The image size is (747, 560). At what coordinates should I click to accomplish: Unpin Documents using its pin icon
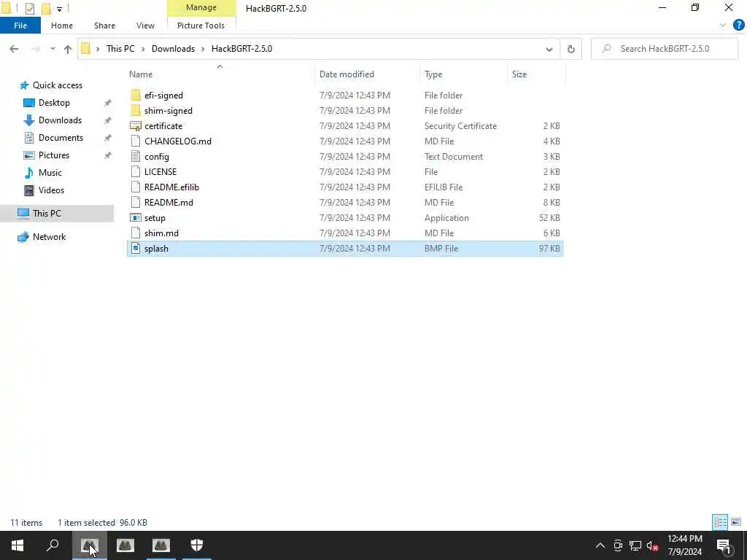click(108, 138)
